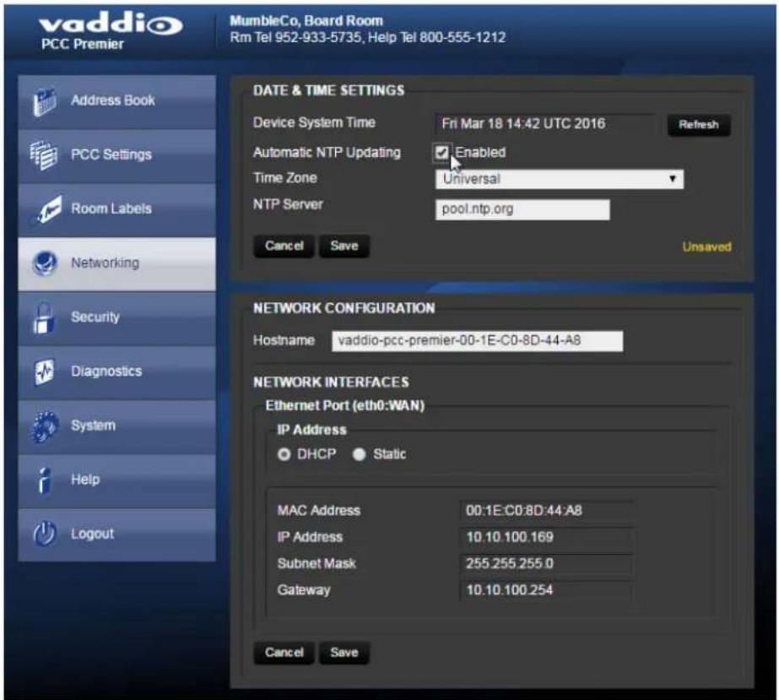
Task: Refresh the device system time
Action: (699, 124)
